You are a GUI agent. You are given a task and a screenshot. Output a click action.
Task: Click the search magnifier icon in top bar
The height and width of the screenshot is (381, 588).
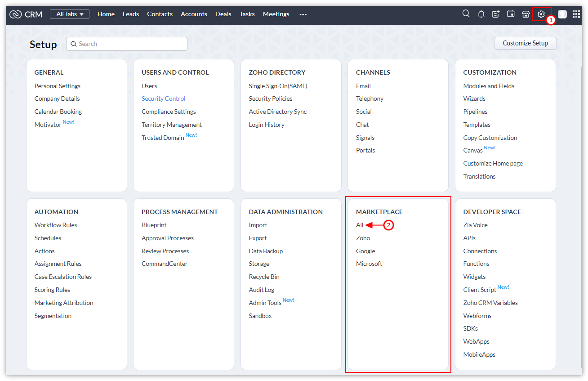(466, 14)
